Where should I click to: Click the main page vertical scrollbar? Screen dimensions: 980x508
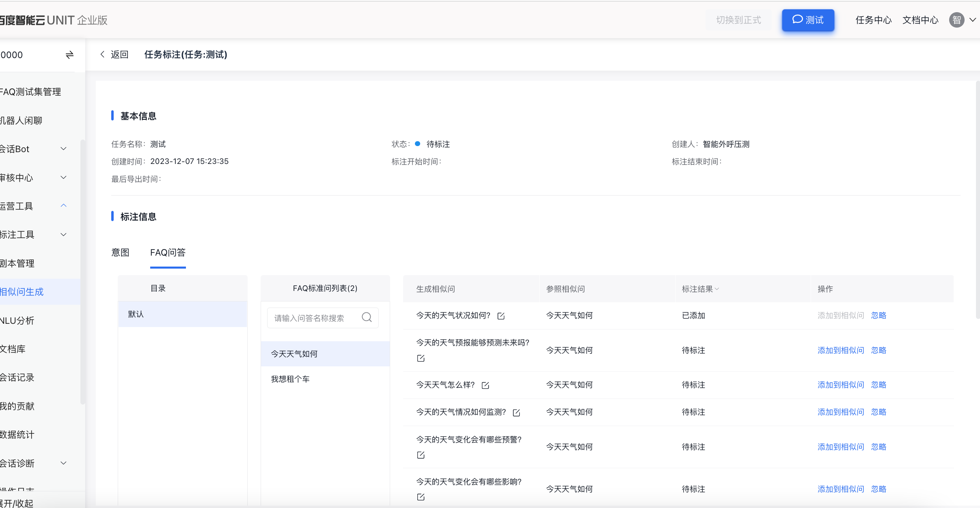pos(978,200)
